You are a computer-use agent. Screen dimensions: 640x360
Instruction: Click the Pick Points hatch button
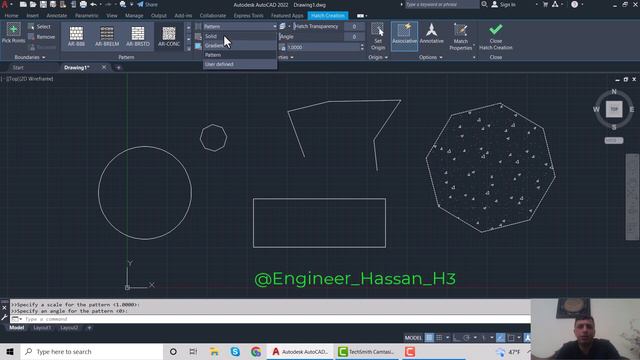13,33
